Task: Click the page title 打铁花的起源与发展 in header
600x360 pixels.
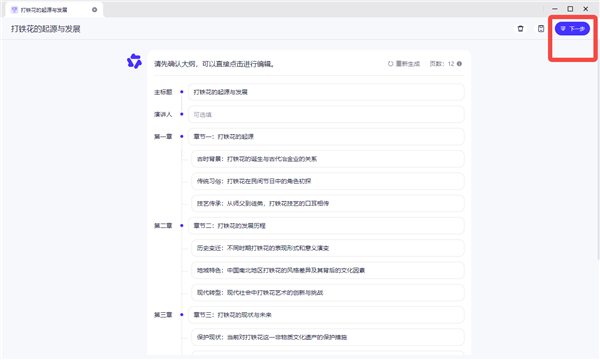Action: 46,29
